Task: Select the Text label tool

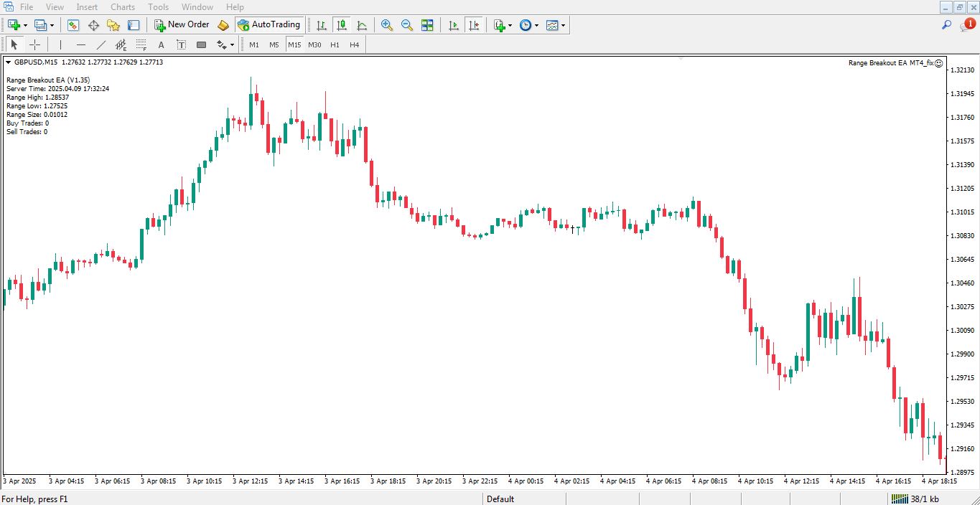Action: point(181,44)
